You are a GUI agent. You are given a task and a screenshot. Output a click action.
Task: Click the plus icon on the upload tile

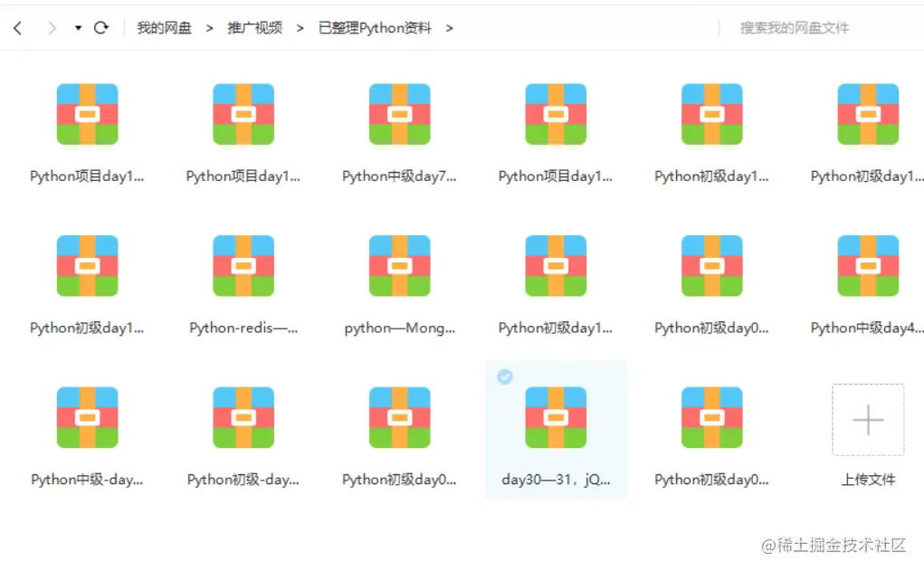point(867,420)
